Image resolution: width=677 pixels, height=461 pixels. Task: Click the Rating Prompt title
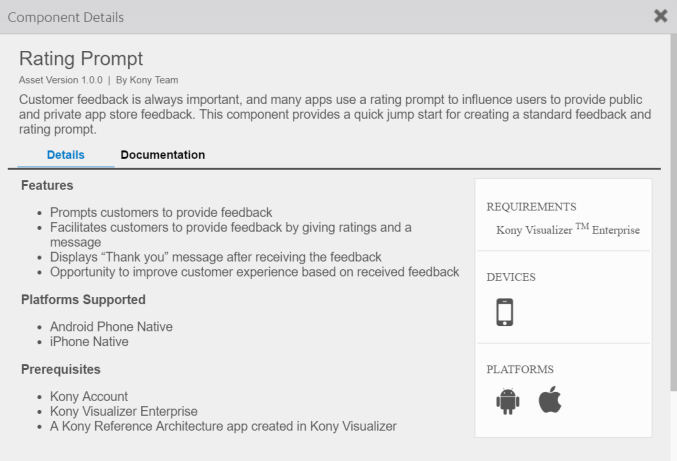click(x=81, y=58)
